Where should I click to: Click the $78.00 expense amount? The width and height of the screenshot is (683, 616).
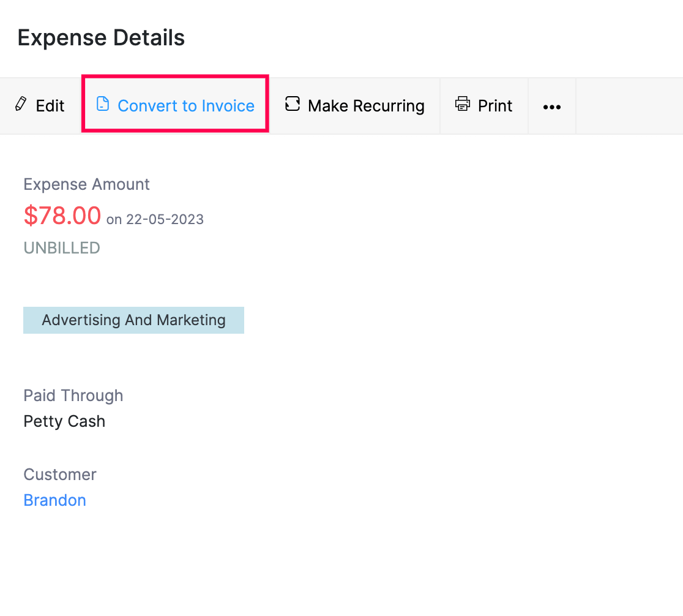(x=62, y=216)
